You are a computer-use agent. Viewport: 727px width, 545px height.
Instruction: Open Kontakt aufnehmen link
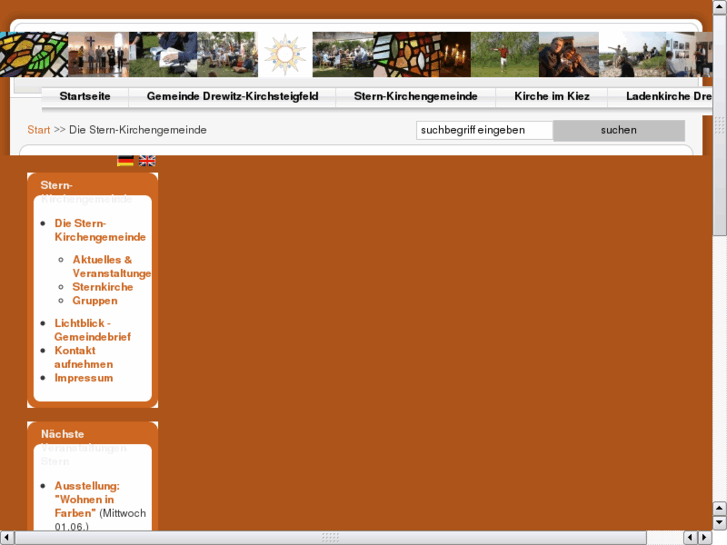pyautogui.click(x=83, y=357)
